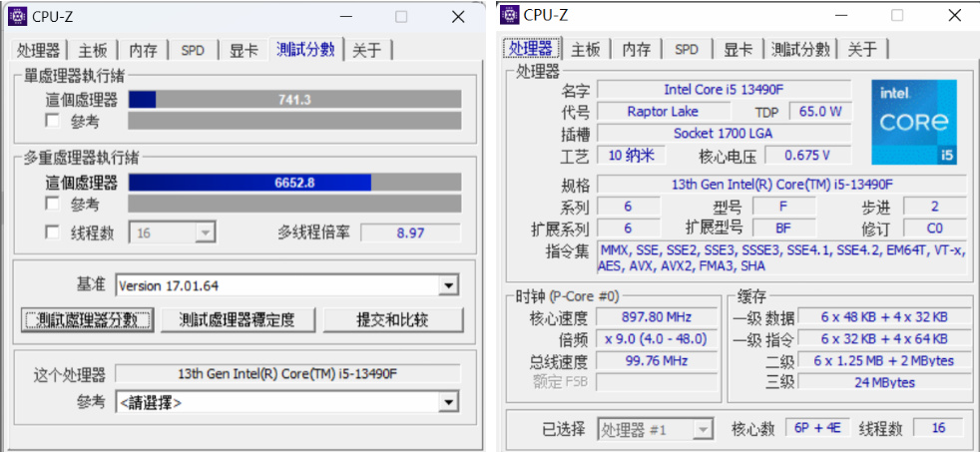Click 三级 cache value 24 MBytes
Image resolution: width=980 pixels, height=452 pixels.
tap(883, 382)
